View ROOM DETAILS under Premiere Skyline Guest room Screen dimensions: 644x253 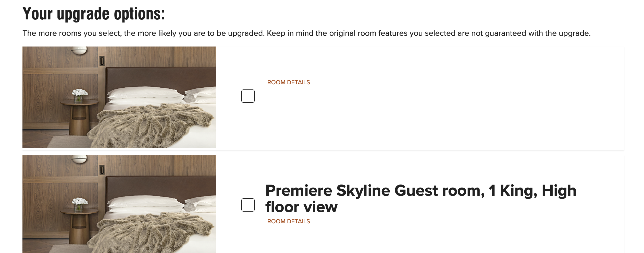point(288,221)
